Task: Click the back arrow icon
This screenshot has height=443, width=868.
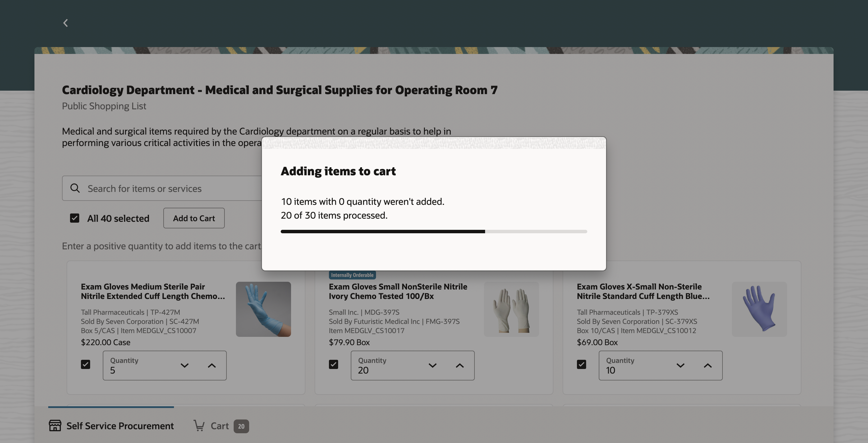Action: click(x=66, y=23)
